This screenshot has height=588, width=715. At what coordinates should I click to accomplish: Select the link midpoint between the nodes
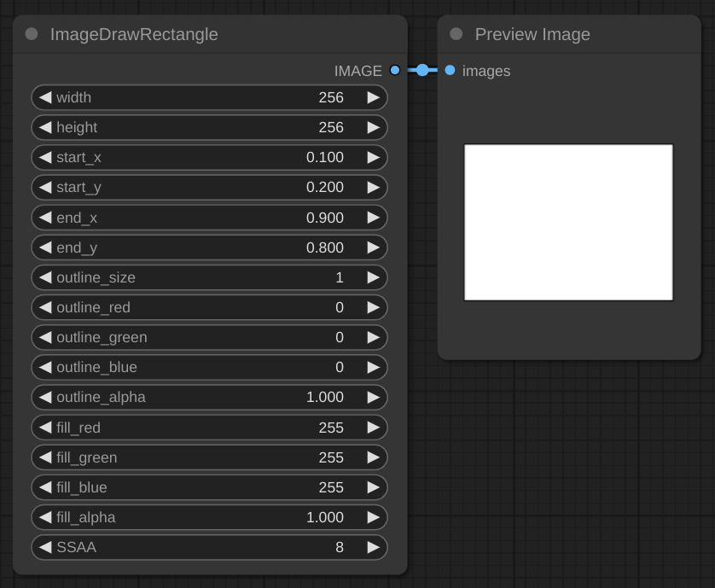coord(422,71)
